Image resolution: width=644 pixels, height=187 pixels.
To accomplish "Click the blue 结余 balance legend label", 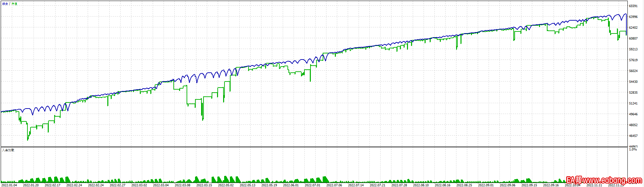I will point(5,4).
